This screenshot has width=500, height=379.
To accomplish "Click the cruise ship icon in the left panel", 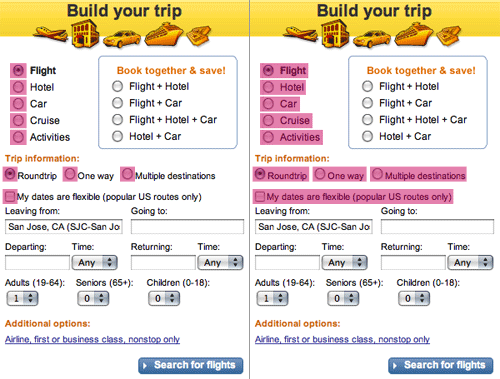I will coord(164,34).
